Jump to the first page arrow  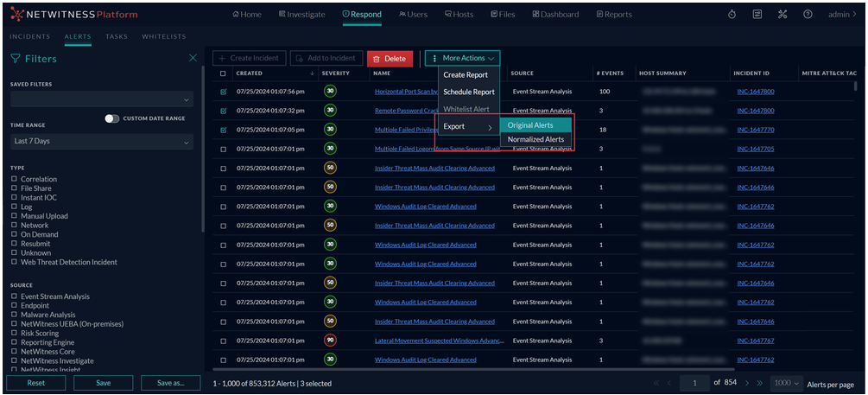pyautogui.click(x=656, y=383)
